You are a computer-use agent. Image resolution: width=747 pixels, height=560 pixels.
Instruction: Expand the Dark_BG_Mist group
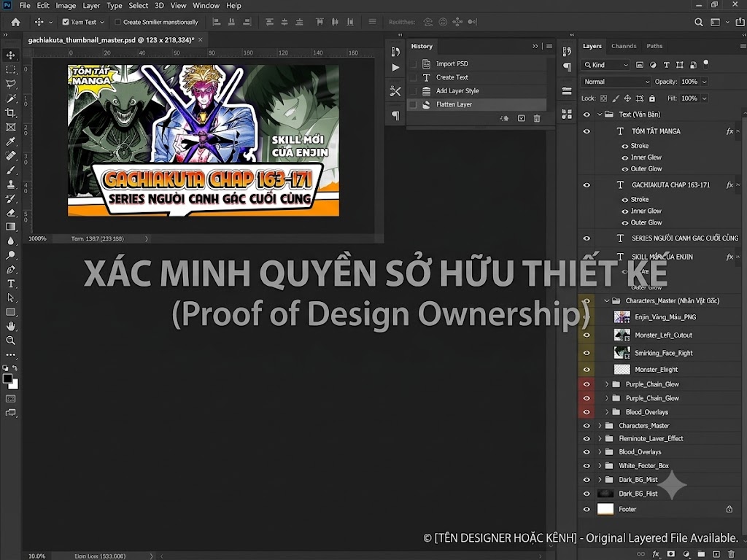point(600,480)
